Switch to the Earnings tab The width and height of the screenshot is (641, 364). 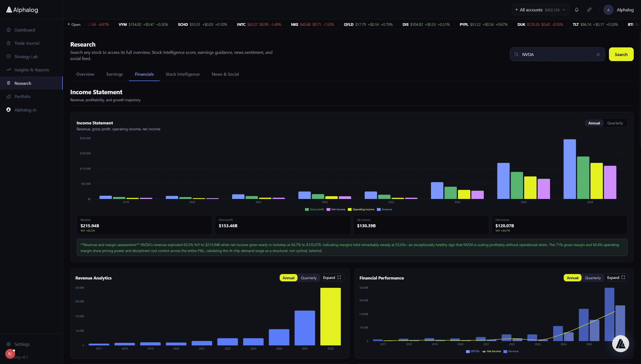coord(115,74)
